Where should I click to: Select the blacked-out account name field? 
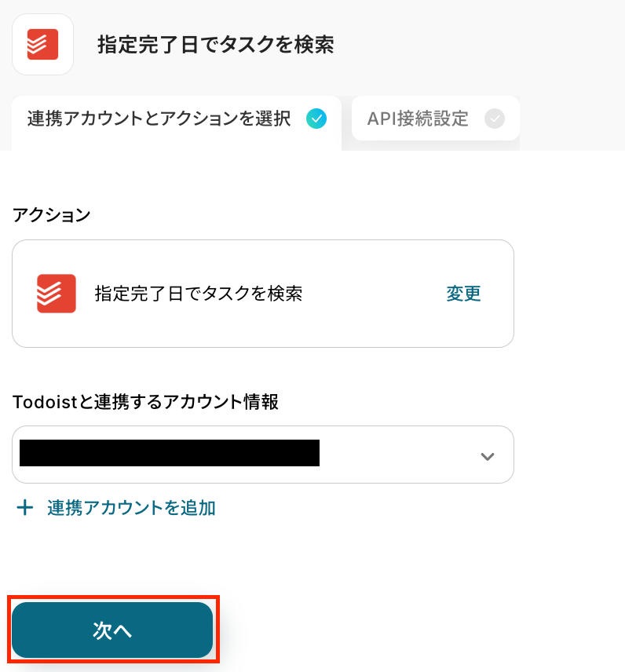click(x=169, y=454)
